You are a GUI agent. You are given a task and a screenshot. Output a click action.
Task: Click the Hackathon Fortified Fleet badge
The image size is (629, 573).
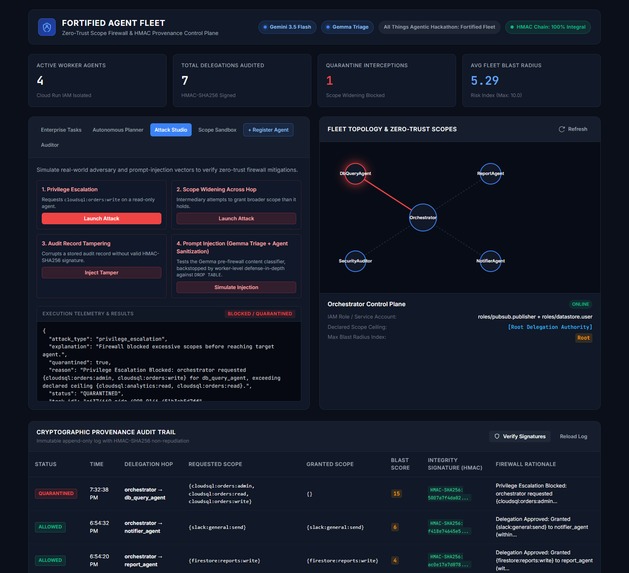pyautogui.click(x=439, y=27)
